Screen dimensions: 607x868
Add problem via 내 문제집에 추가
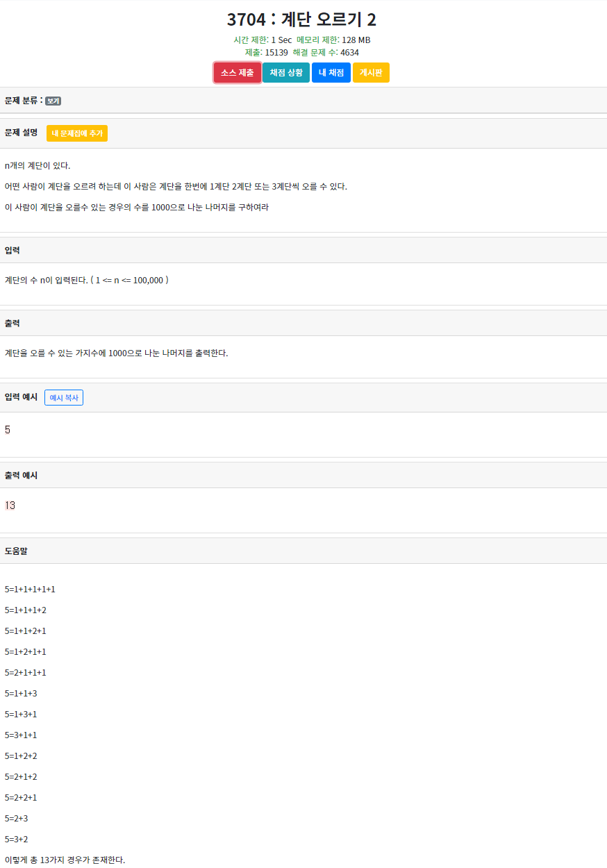click(77, 133)
